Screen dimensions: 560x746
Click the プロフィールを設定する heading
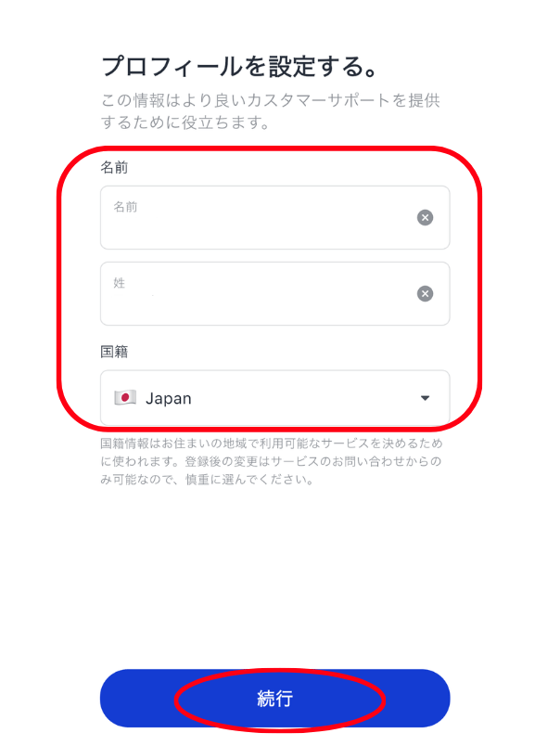coord(239,66)
